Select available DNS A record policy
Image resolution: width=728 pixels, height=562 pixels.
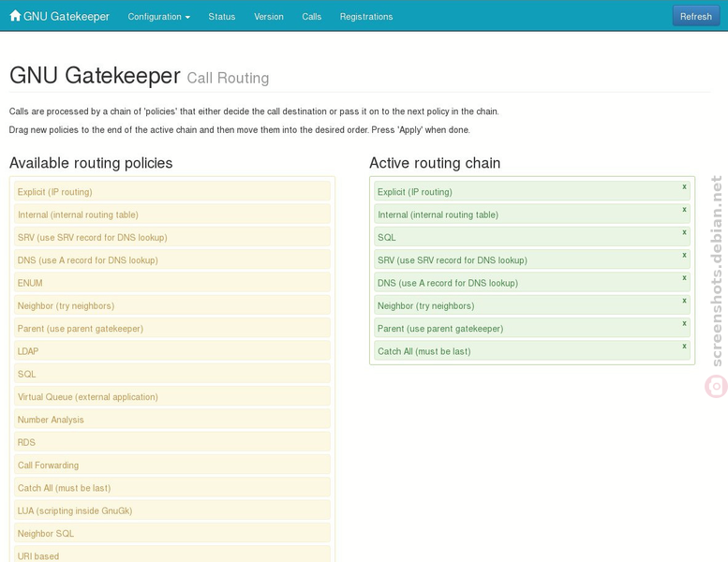click(x=172, y=259)
